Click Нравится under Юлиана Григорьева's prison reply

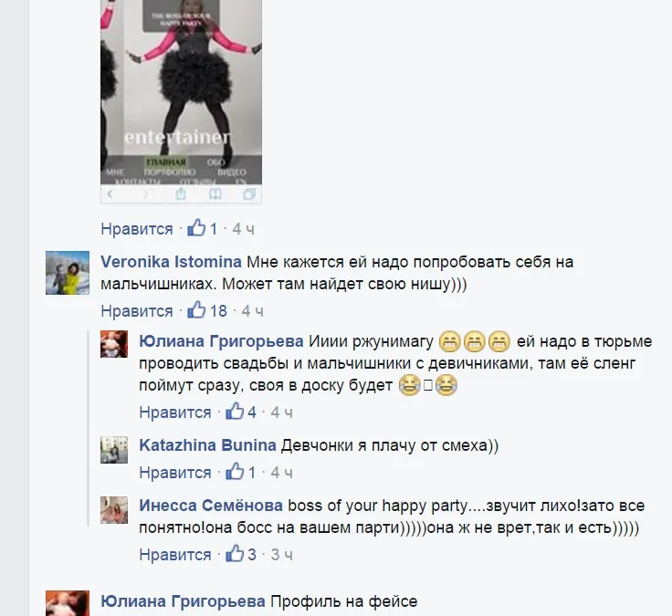175,412
